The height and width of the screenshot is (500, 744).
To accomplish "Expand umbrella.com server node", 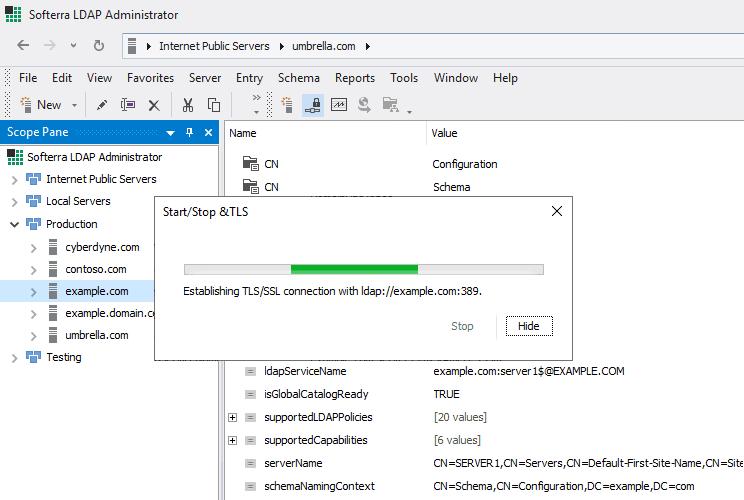I will (34, 336).
